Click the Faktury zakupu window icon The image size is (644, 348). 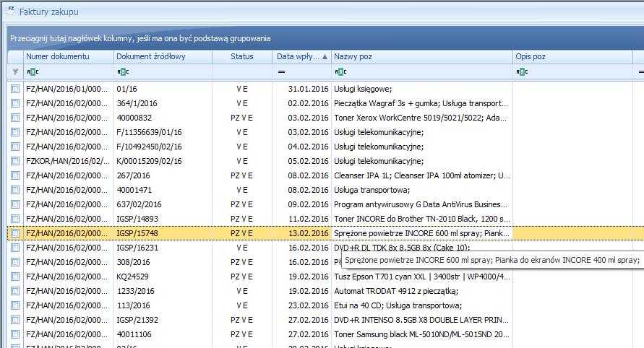pos(11,11)
